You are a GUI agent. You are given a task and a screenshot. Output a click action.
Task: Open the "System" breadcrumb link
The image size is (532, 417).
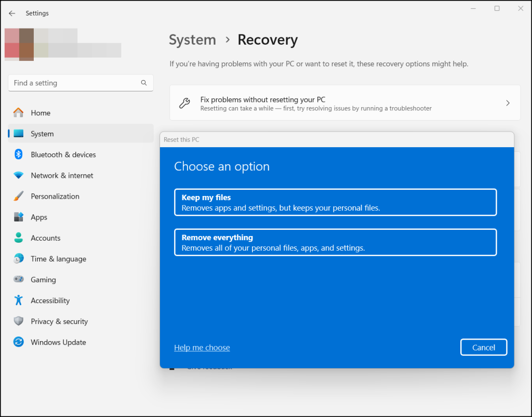192,40
